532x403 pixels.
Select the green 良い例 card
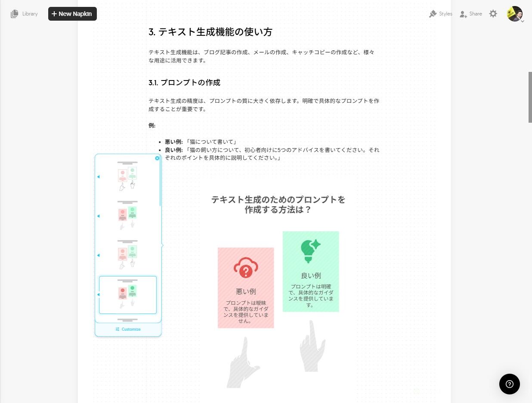click(311, 271)
